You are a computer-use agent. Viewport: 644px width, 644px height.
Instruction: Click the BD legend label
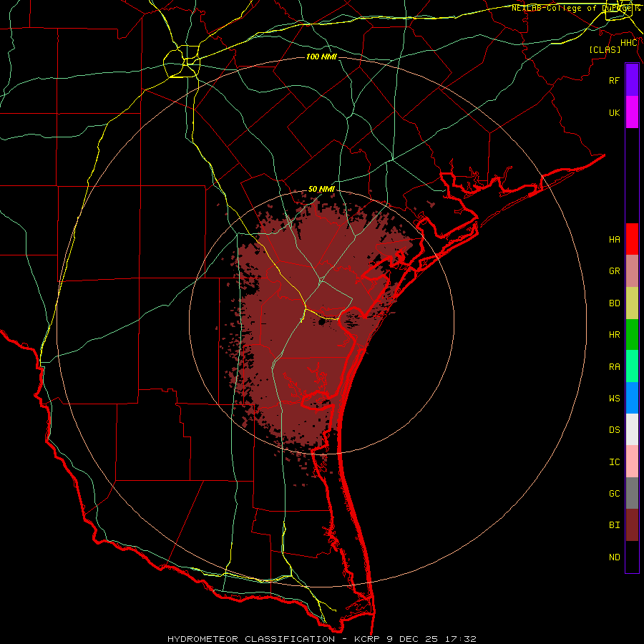(x=614, y=303)
